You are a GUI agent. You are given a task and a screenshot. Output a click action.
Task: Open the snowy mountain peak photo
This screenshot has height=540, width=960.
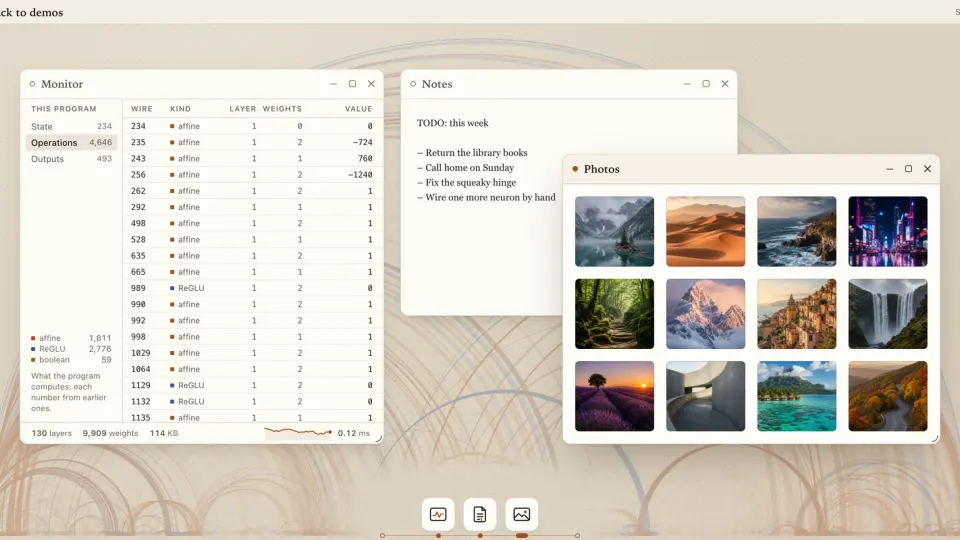[705, 313]
